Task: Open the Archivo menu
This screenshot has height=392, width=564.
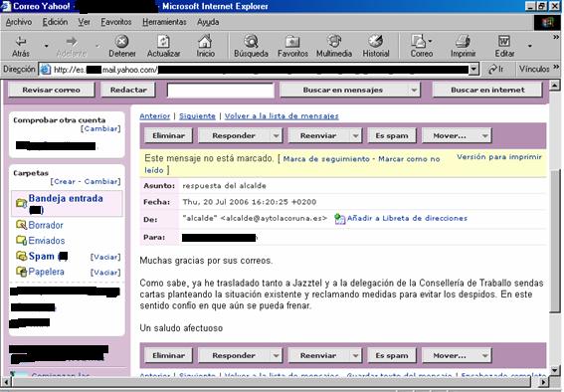Action: click(19, 22)
